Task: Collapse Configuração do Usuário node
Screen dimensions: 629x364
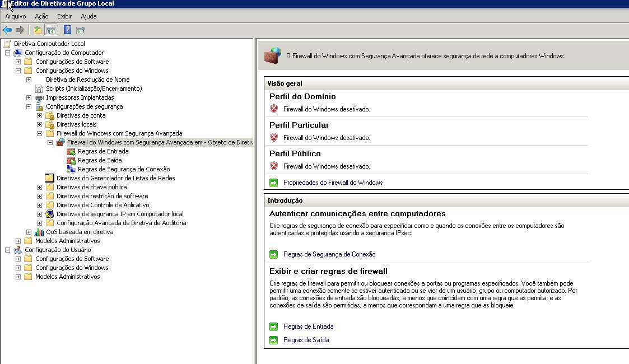Action: pyautogui.click(x=8, y=250)
